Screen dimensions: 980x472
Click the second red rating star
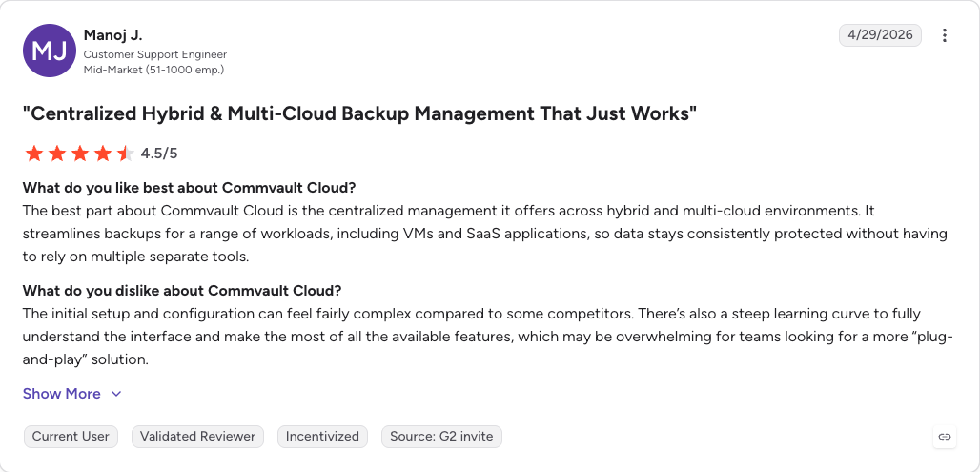[57, 154]
